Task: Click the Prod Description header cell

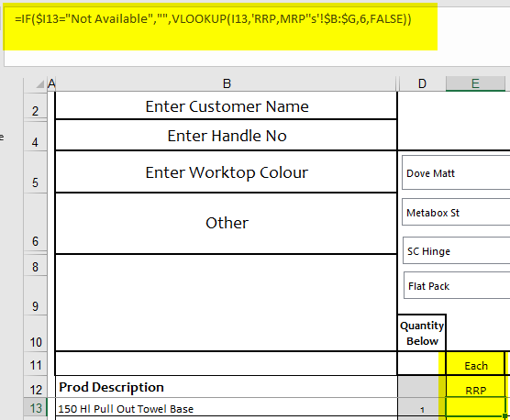Action: pos(227,387)
